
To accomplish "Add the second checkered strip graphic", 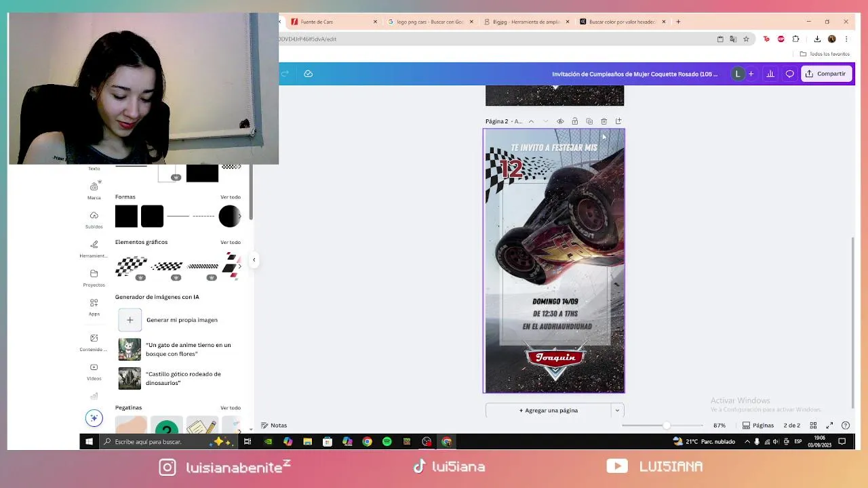I will point(167,266).
